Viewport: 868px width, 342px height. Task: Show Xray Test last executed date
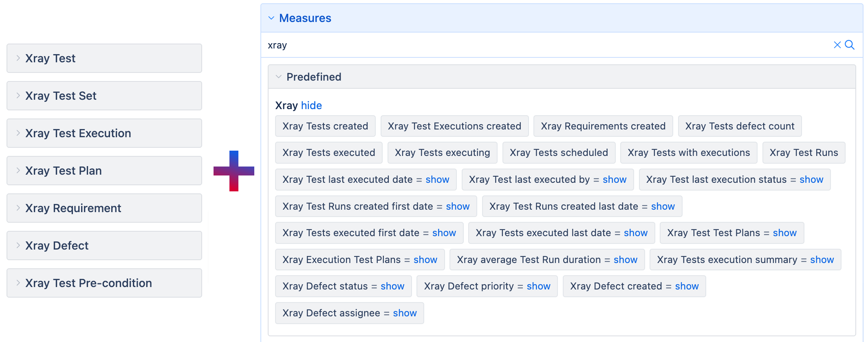tap(437, 180)
